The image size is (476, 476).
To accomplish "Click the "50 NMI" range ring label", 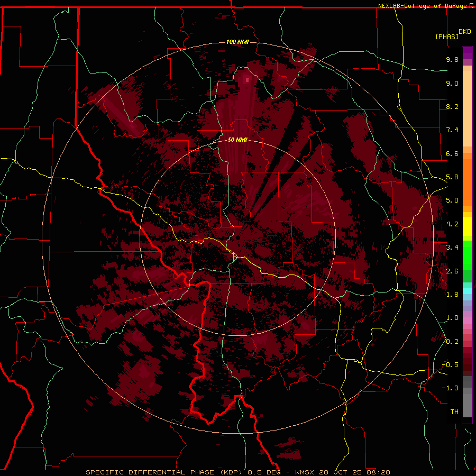I will point(237,140).
